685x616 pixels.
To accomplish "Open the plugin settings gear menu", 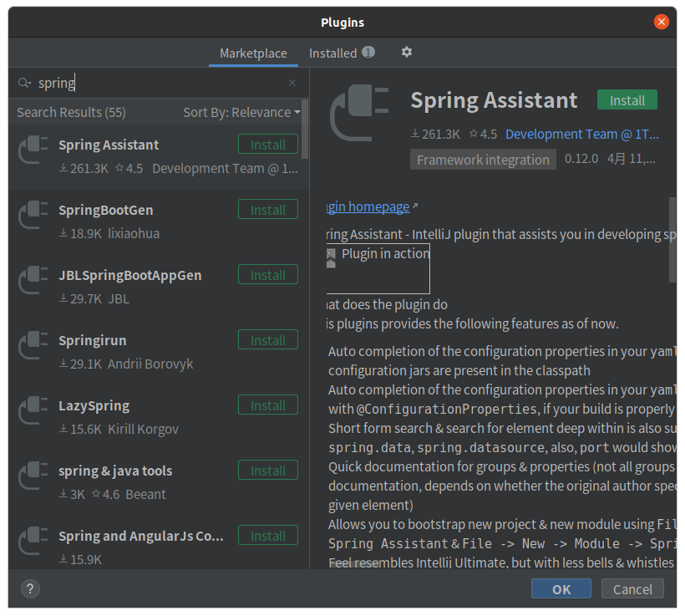I will (406, 53).
